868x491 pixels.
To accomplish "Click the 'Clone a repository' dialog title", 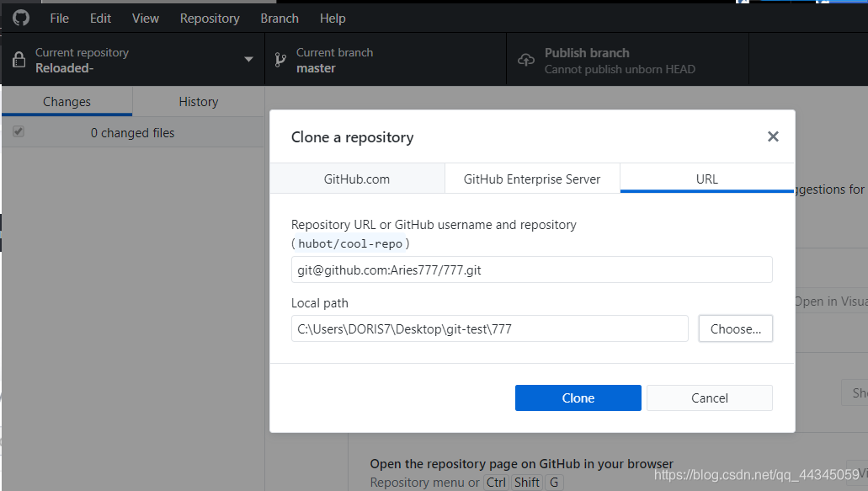I will coord(353,137).
